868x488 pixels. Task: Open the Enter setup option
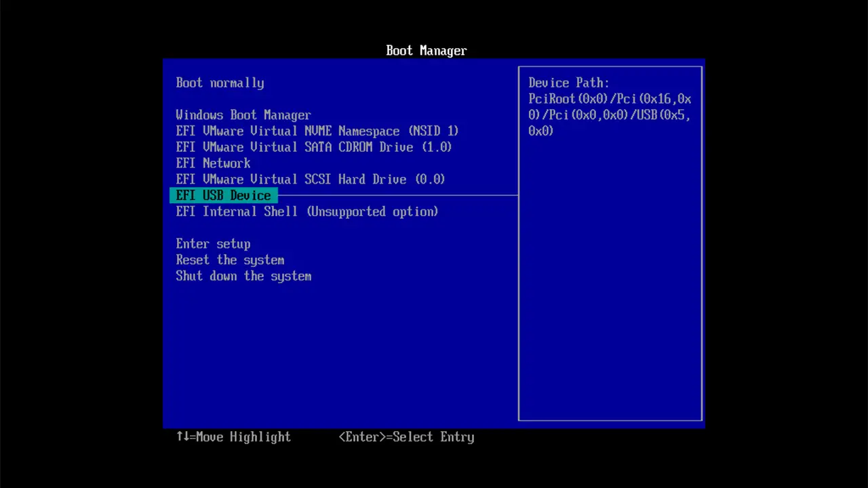pos(213,244)
